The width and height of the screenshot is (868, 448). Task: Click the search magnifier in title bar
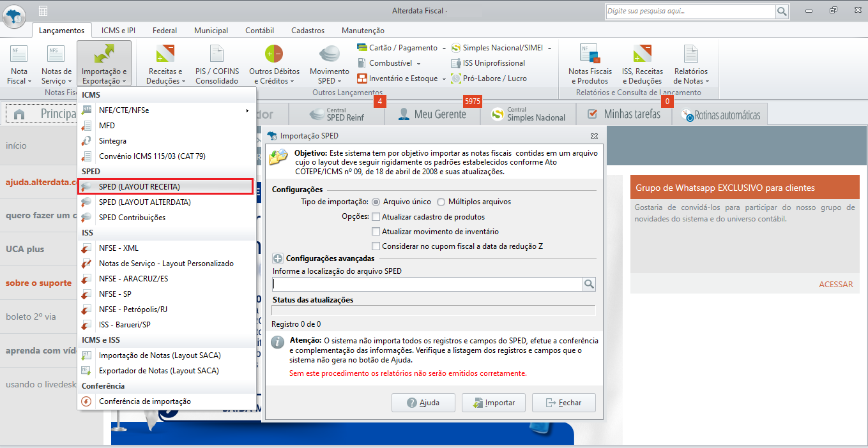coord(782,11)
